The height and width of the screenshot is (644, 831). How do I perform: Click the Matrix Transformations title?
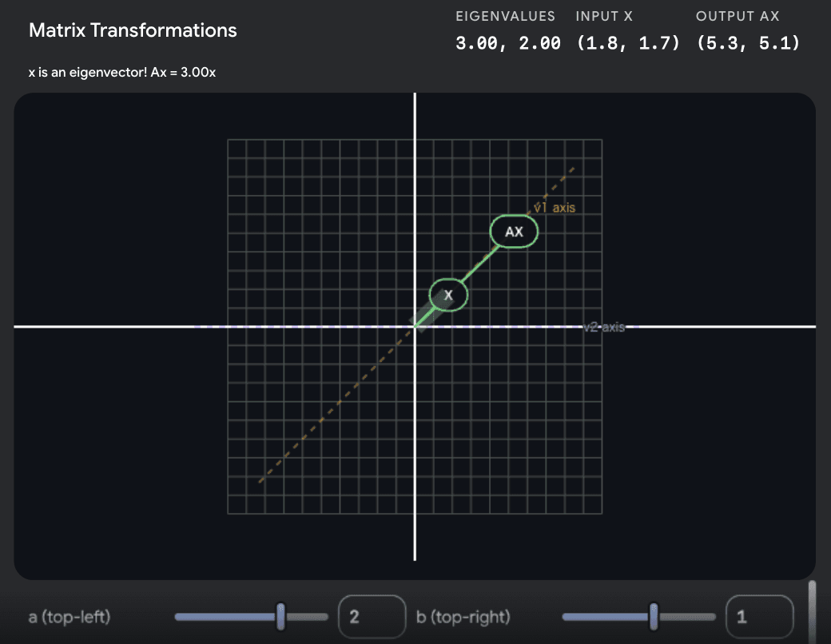pyautogui.click(x=133, y=30)
